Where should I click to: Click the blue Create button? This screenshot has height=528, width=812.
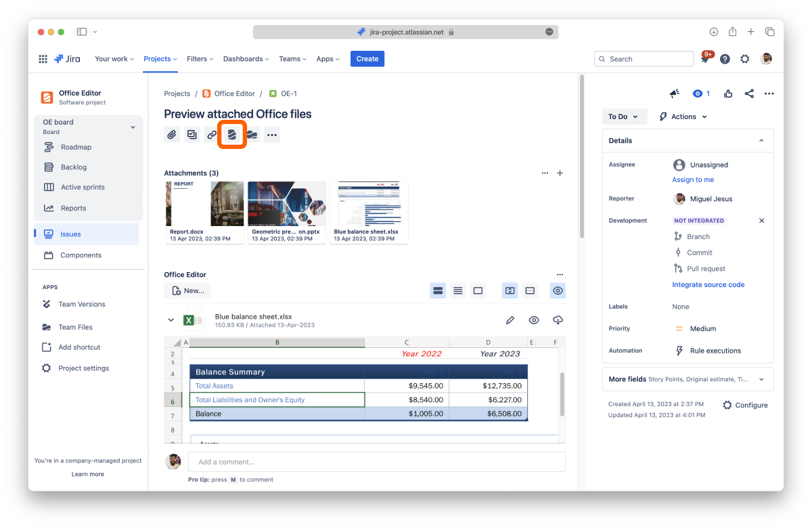tap(367, 59)
